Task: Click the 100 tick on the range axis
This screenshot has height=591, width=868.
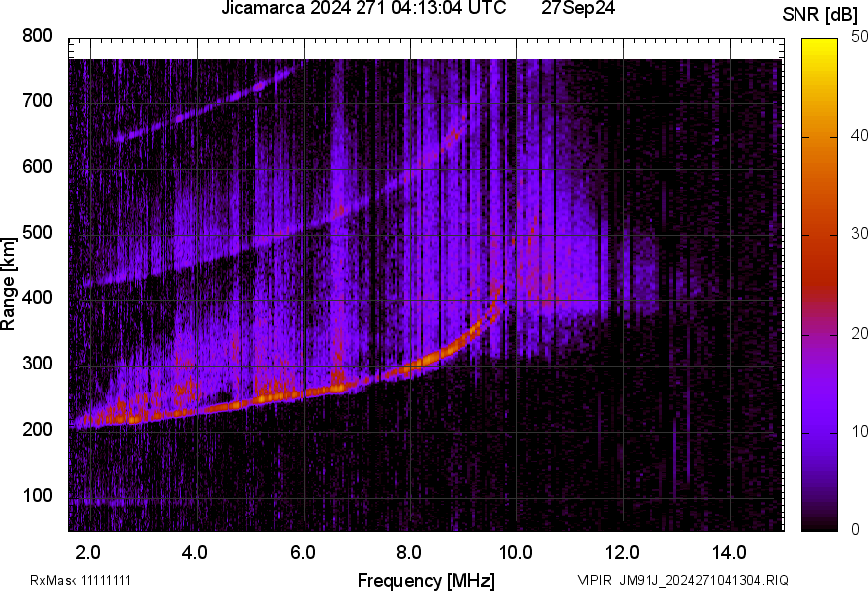Action: (38, 496)
